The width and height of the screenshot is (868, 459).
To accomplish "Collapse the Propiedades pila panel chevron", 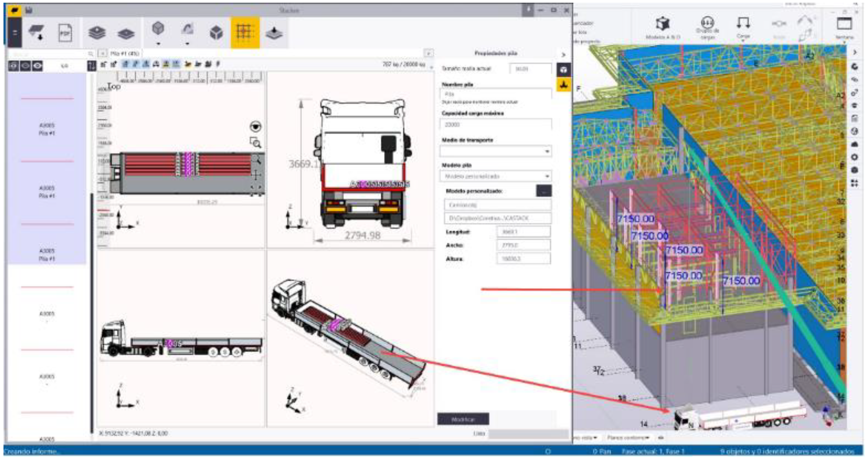I will pyautogui.click(x=563, y=55).
